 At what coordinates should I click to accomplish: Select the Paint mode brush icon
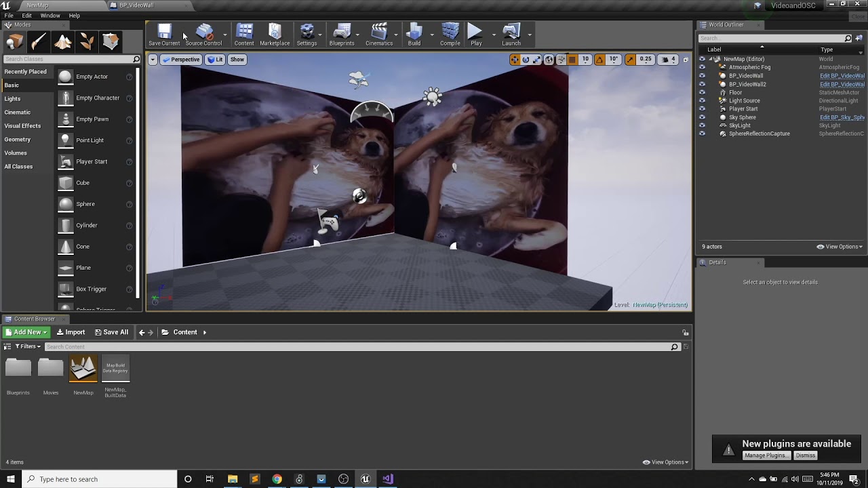(x=39, y=43)
